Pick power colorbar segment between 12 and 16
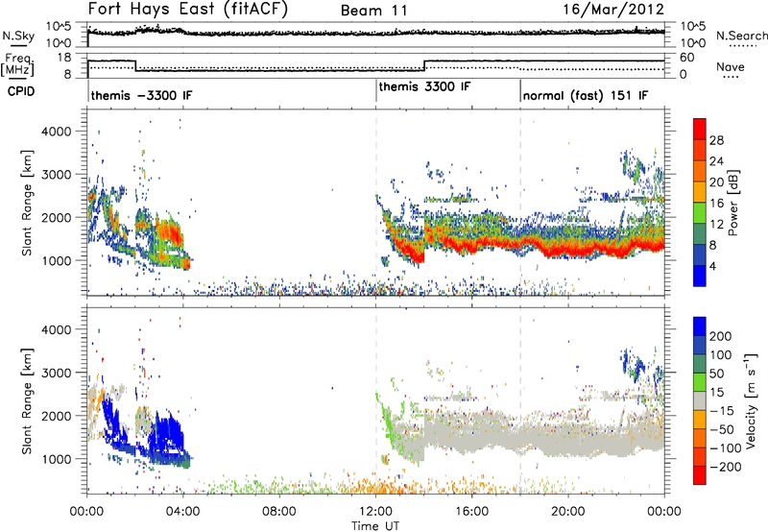The height and width of the screenshot is (532, 768). coord(700,212)
